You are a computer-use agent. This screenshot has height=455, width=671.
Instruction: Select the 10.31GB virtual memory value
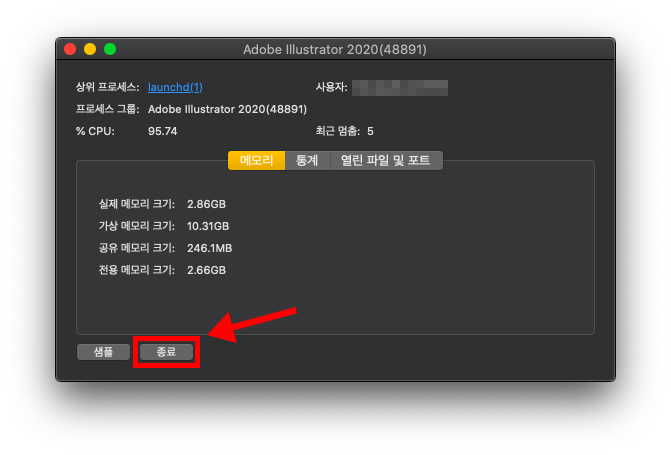click(x=208, y=226)
